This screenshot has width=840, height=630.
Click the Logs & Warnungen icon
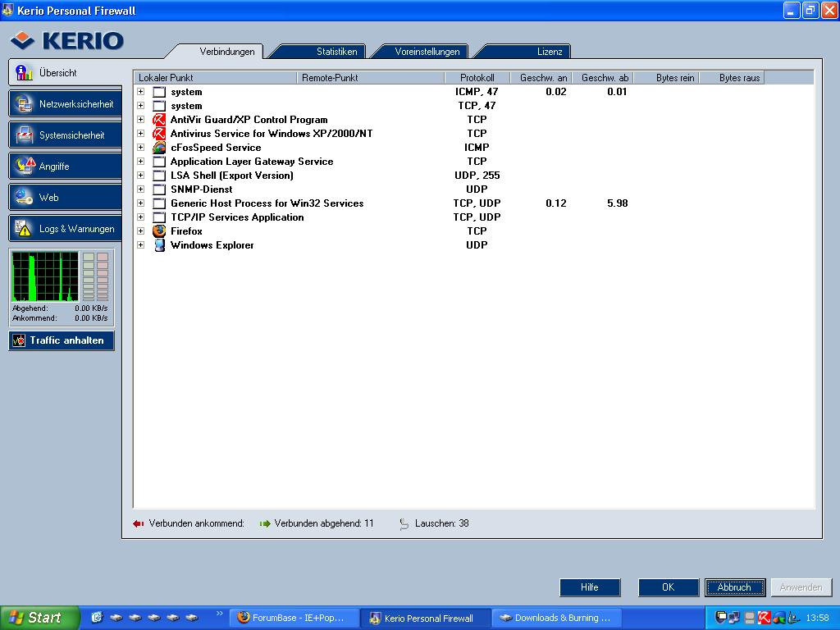(x=23, y=228)
